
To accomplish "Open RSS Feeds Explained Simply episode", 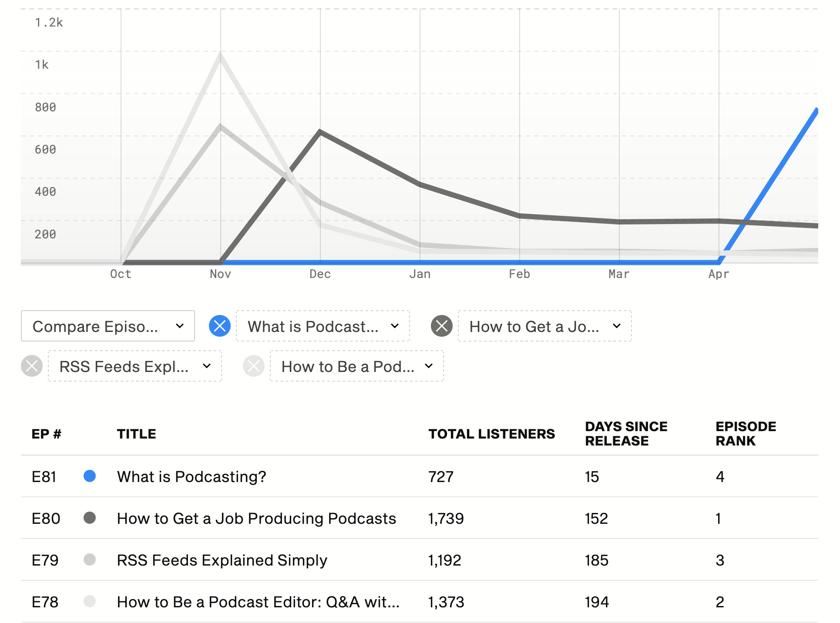I will 222,560.
